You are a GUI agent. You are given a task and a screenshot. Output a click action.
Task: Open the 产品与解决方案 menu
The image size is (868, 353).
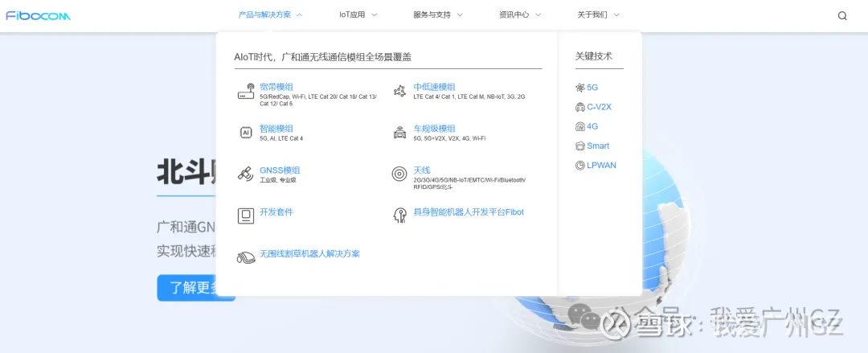pos(264,15)
